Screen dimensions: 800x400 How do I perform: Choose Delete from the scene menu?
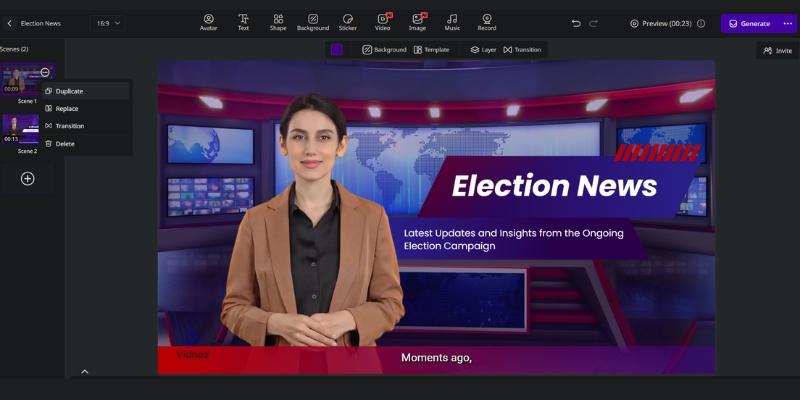tap(86, 144)
